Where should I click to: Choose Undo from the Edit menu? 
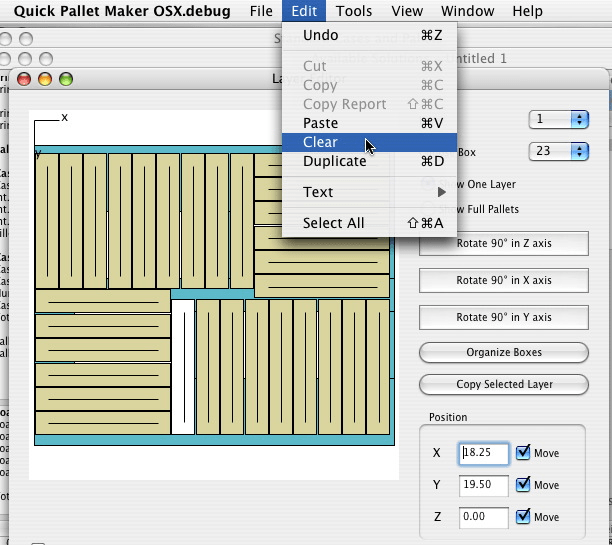coord(369,35)
